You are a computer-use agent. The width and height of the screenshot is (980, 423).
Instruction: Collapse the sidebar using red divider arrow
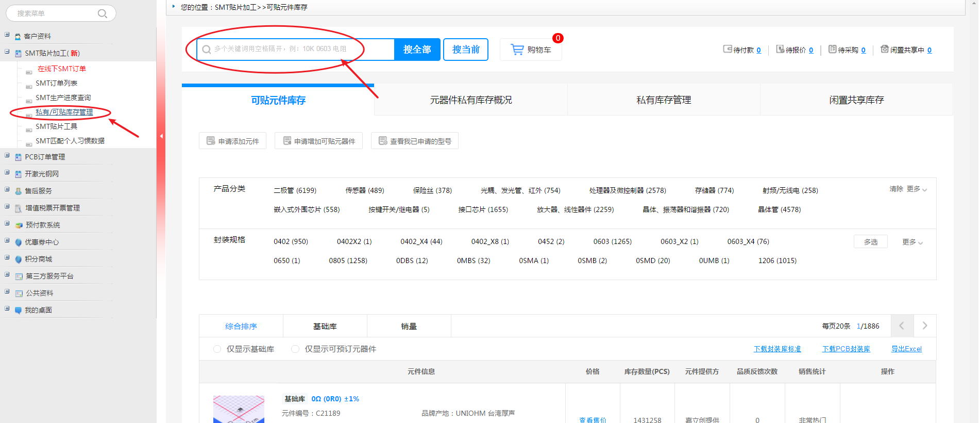pyautogui.click(x=161, y=136)
